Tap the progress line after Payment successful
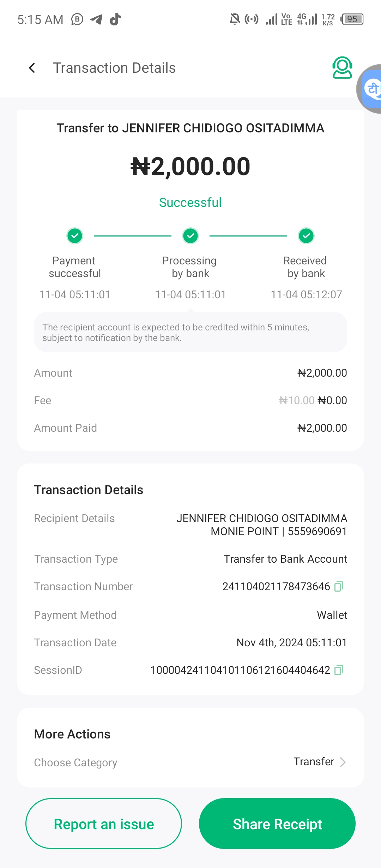The height and width of the screenshot is (868, 381). [133, 236]
